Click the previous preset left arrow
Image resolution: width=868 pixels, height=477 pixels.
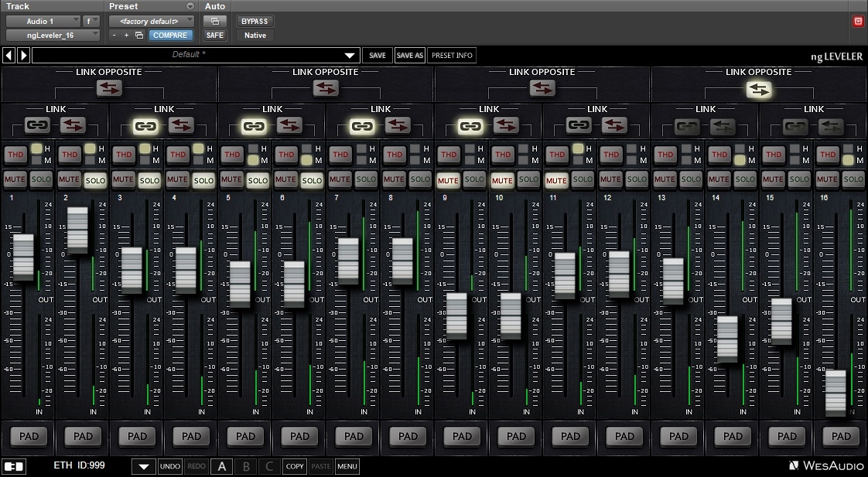point(9,56)
